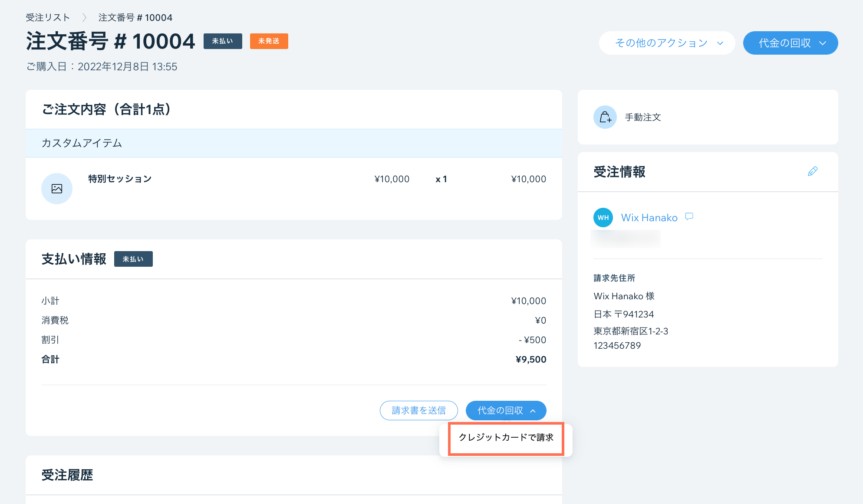863x504 pixels.
Task: Click the 特別セッション item name
Action: click(x=120, y=179)
